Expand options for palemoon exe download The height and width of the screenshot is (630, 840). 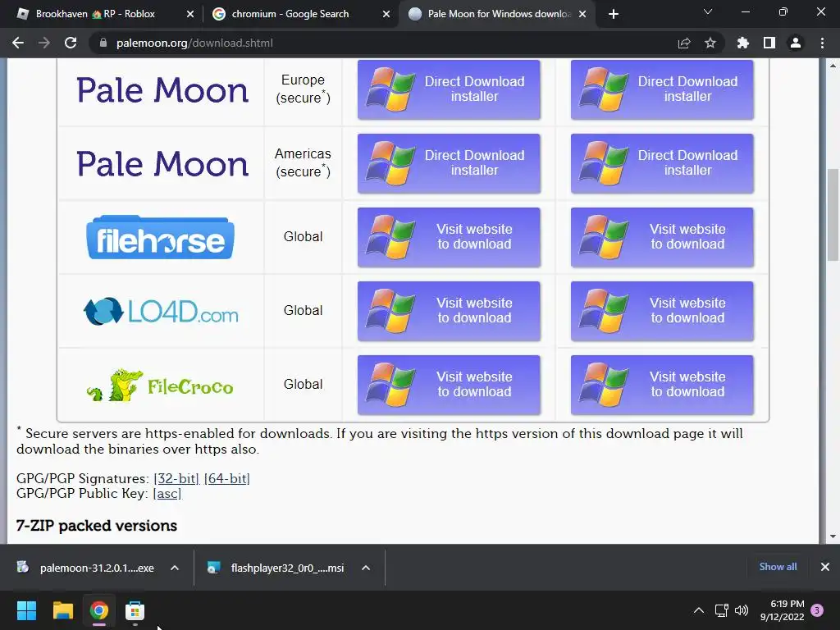[175, 568]
